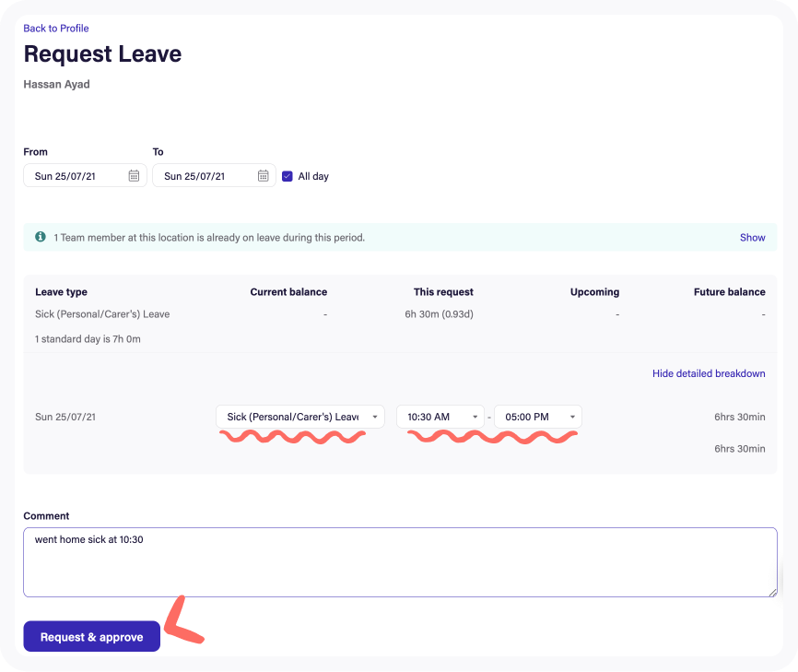Viewport: 798px width, 672px height.
Task: Click inside the Comment text area
Action: pyautogui.click(x=400, y=562)
